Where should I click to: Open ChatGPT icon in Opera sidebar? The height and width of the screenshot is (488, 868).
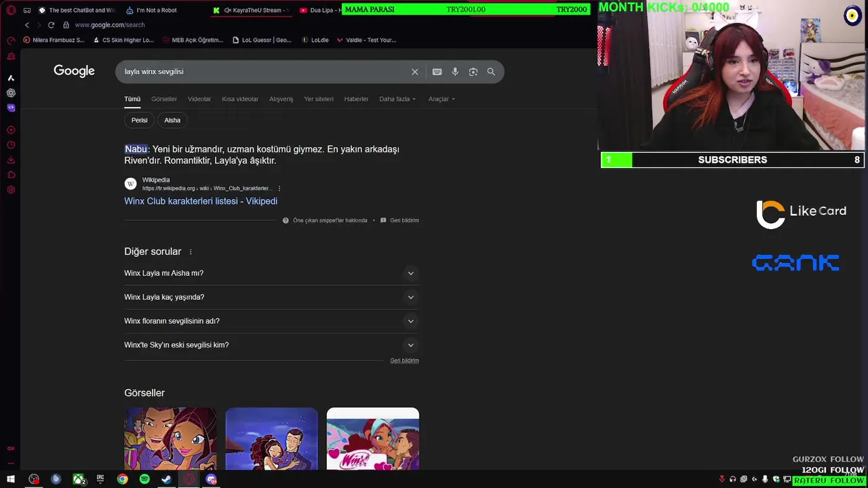pyautogui.click(x=11, y=93)
